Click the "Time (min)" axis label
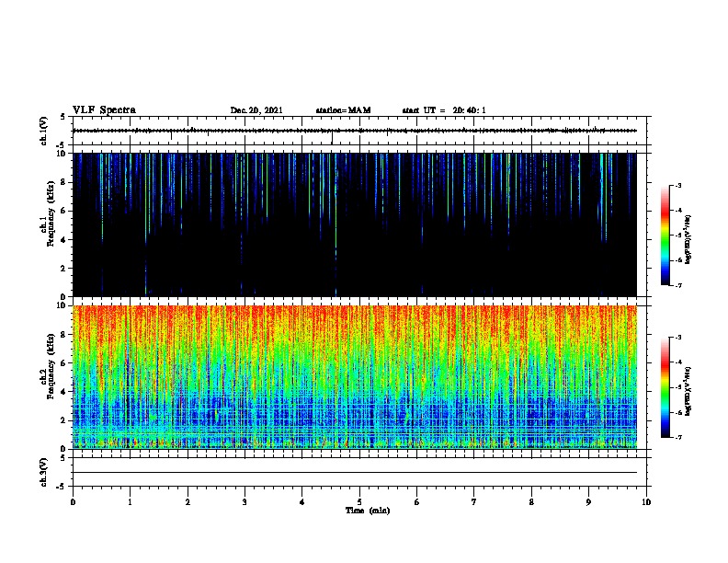 point(368,511)
